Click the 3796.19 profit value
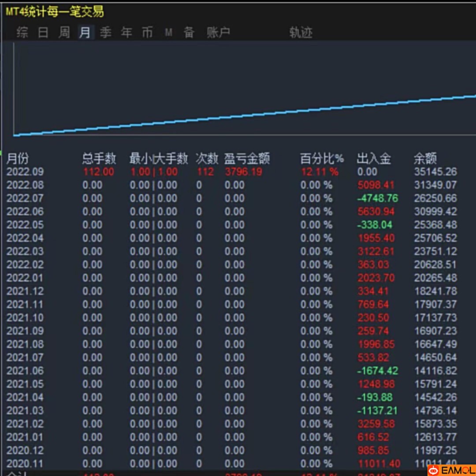Viewport: 476px width, 476px height. point(243,172)
